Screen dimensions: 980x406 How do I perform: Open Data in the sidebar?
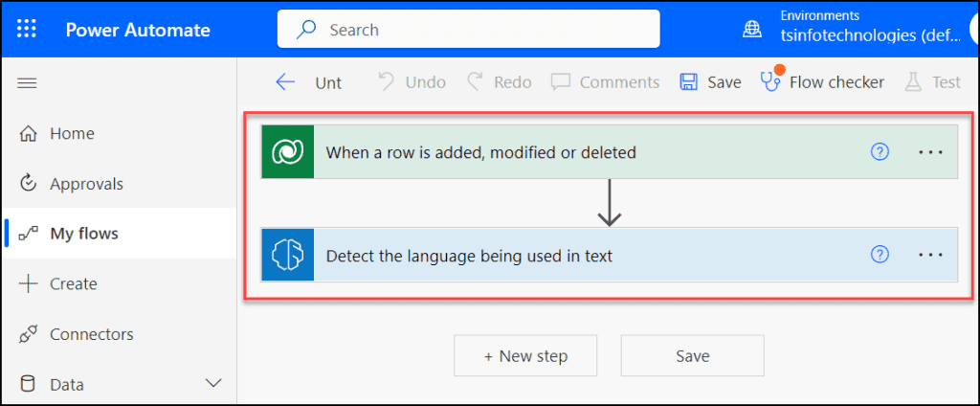click(x=119, y=384)
